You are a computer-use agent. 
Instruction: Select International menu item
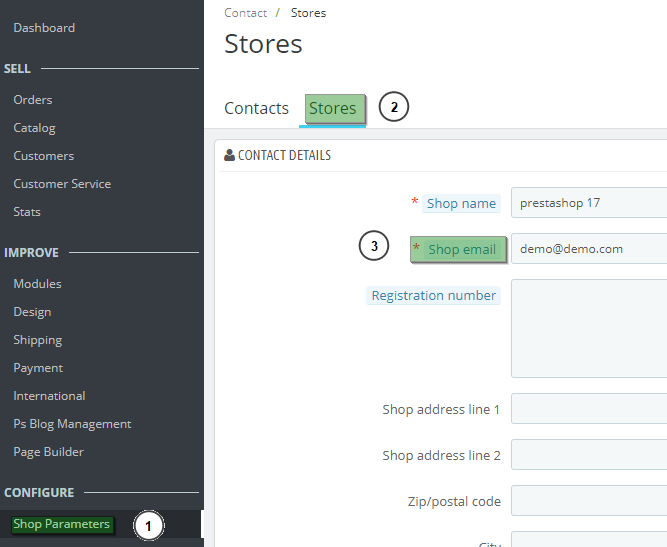pos(49,396)
